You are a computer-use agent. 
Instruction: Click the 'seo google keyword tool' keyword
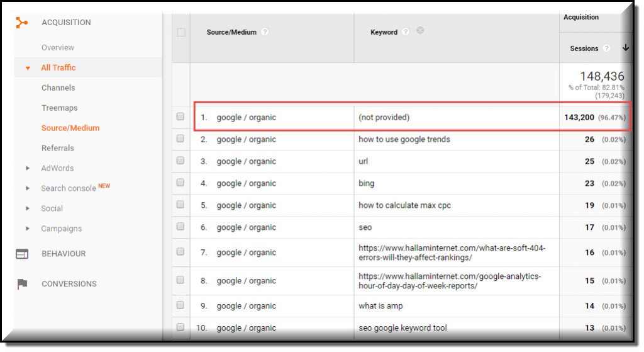click(x=402, y=328)
